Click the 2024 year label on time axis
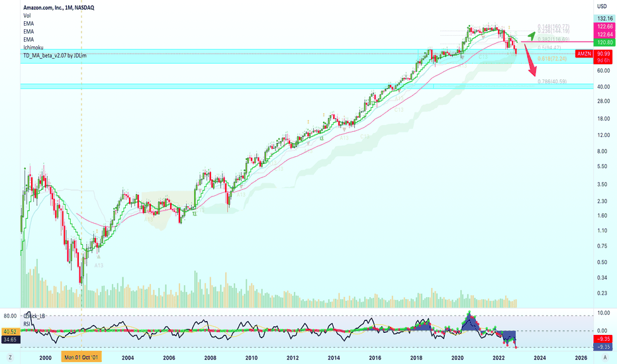 click(x=540, y=357)
